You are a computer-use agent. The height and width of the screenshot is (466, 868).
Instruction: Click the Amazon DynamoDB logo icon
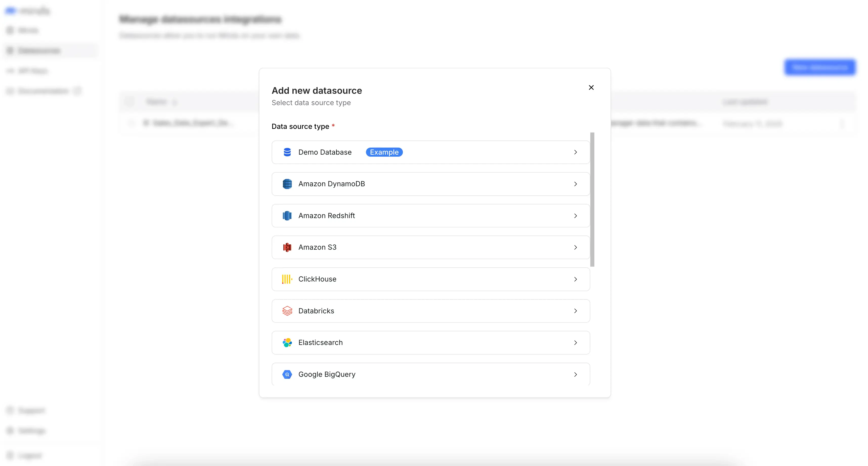pyautogui.click(x=287, y=184)
